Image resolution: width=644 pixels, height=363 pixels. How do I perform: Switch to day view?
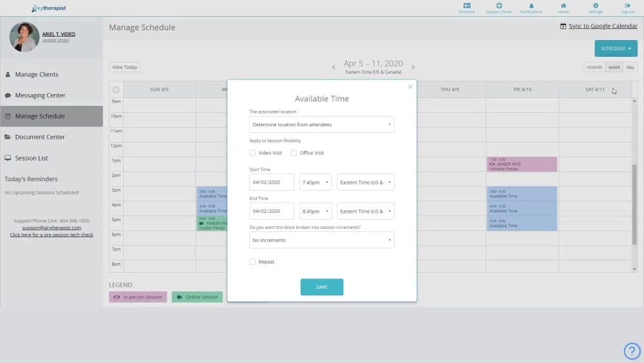(630, 67)
